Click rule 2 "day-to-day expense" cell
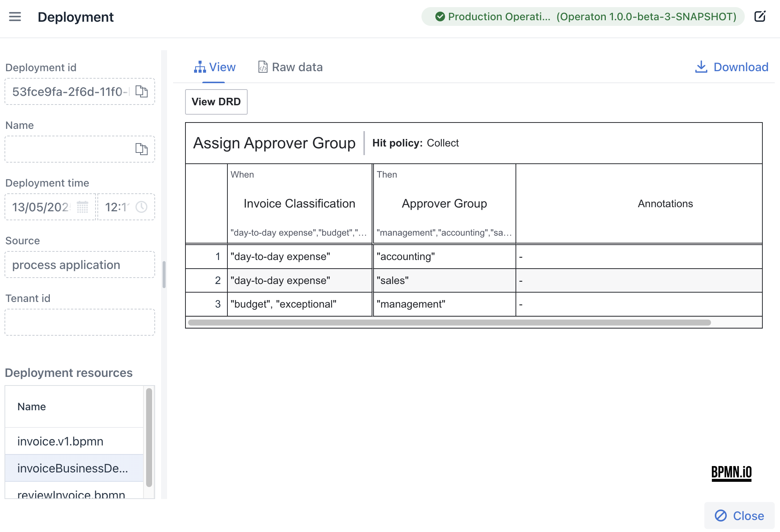 pos(299,281)
